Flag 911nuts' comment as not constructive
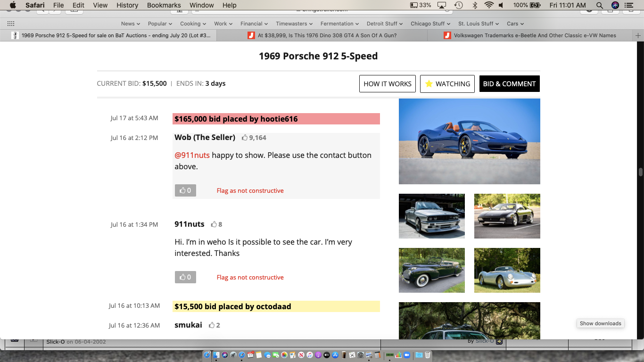This screenshot has width=644, height=362. pos(250,277)
